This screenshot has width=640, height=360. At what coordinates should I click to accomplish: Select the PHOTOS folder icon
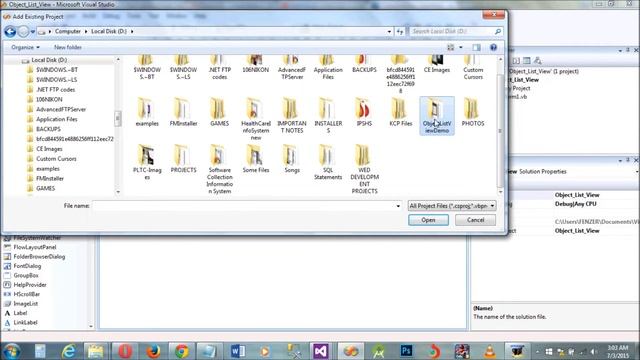pos(472,109)
